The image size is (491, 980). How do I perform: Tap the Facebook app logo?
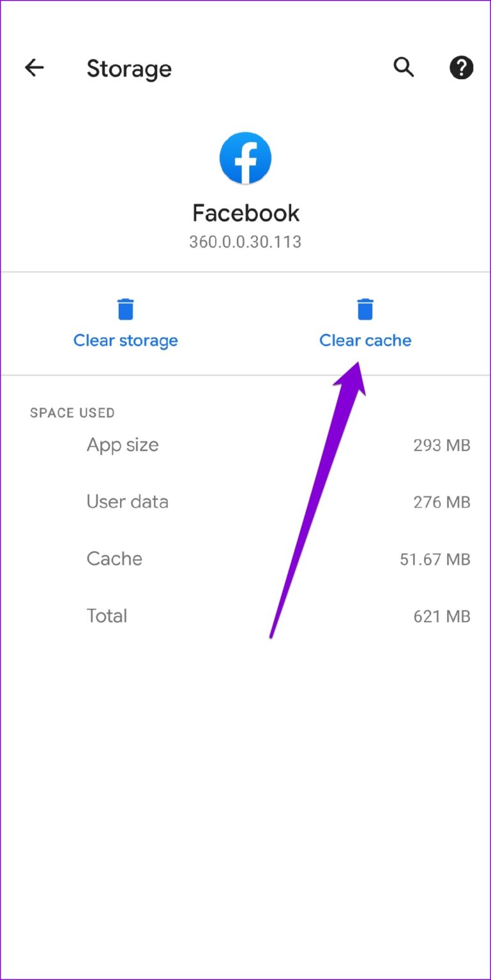pos(245,158)
